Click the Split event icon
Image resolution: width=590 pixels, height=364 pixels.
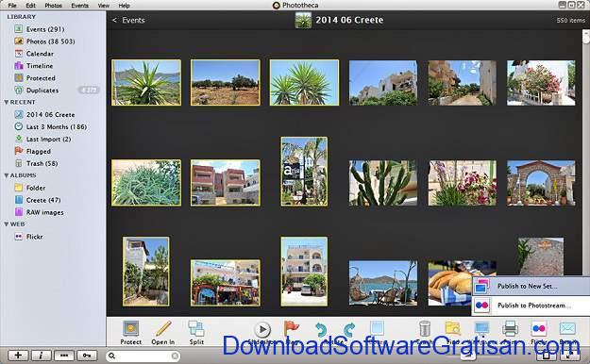[x=196, y=329]
